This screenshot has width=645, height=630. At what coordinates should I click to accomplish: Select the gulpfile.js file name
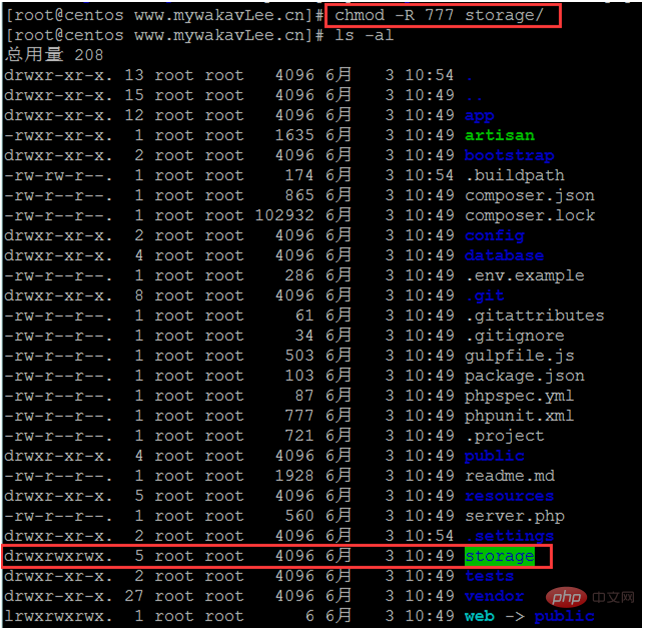519,355
